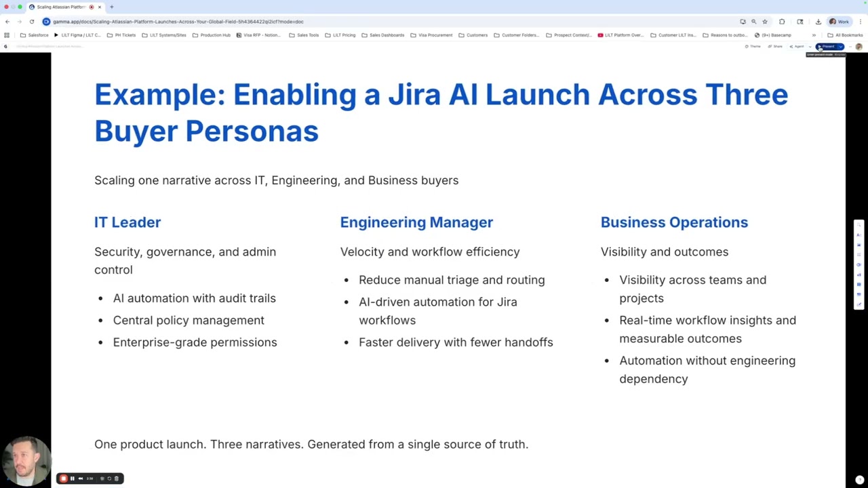The height and width of the screenshot is (488, 868).
Task: Click the Central policy management bullet
Action: (x=189, y=320)
